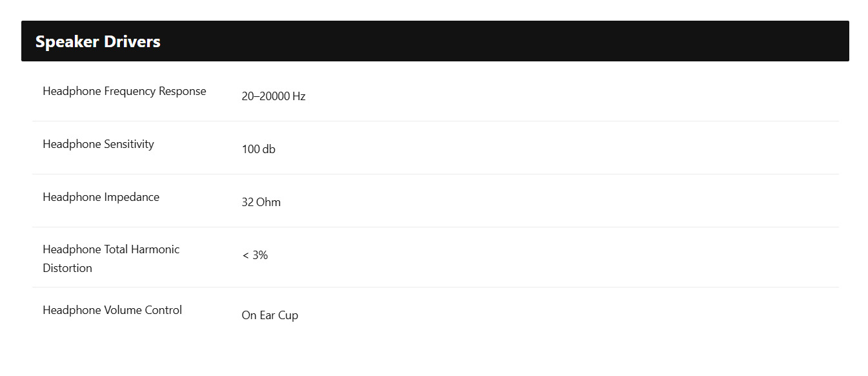Select the Headphone Impedance label
868x376 pixels.
coord(101,197)
